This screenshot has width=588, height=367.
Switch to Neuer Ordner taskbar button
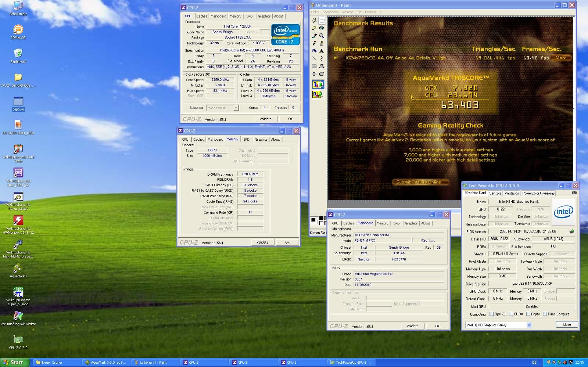[57, 362]
